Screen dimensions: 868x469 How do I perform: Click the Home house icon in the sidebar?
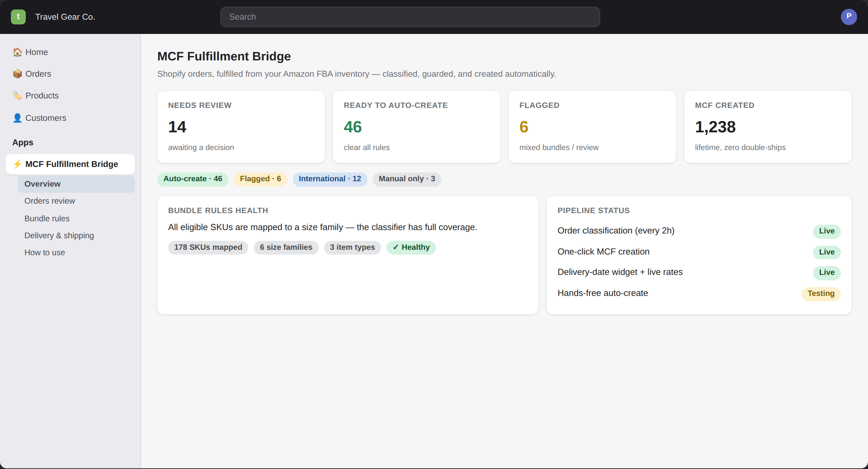pyautogui.click(x=17, y=52)
